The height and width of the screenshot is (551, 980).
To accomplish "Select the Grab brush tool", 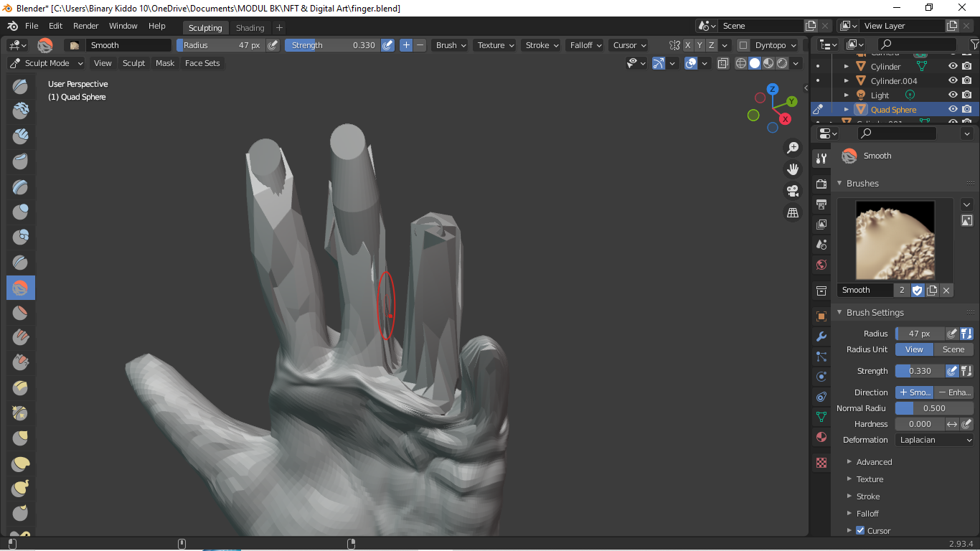I will click(20, 438).
